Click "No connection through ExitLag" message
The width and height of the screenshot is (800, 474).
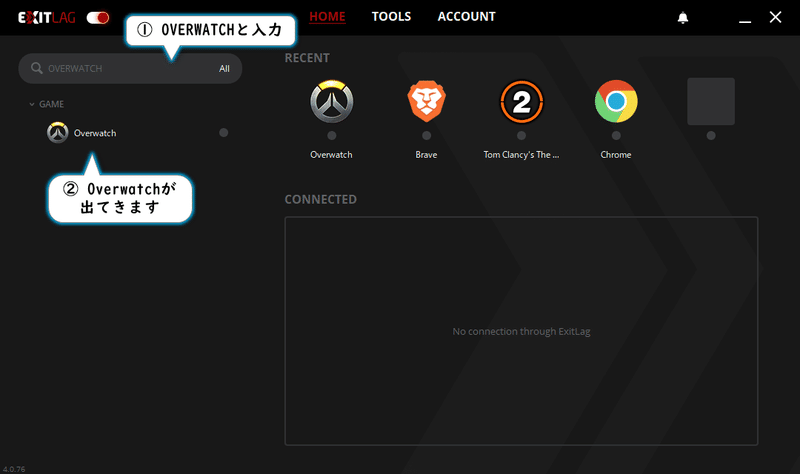click(x=521, y=332)
